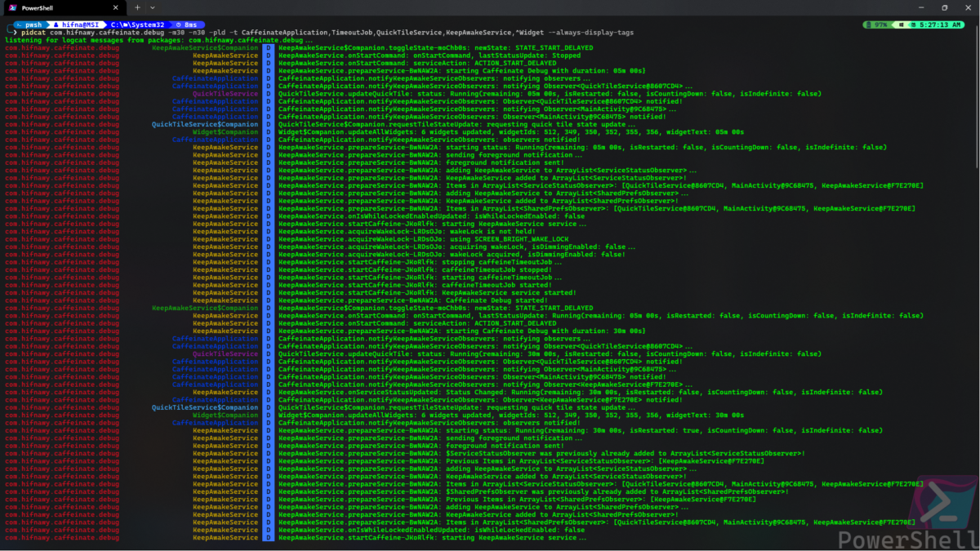Open the new-tab profiles dropdown

(152, 7)
